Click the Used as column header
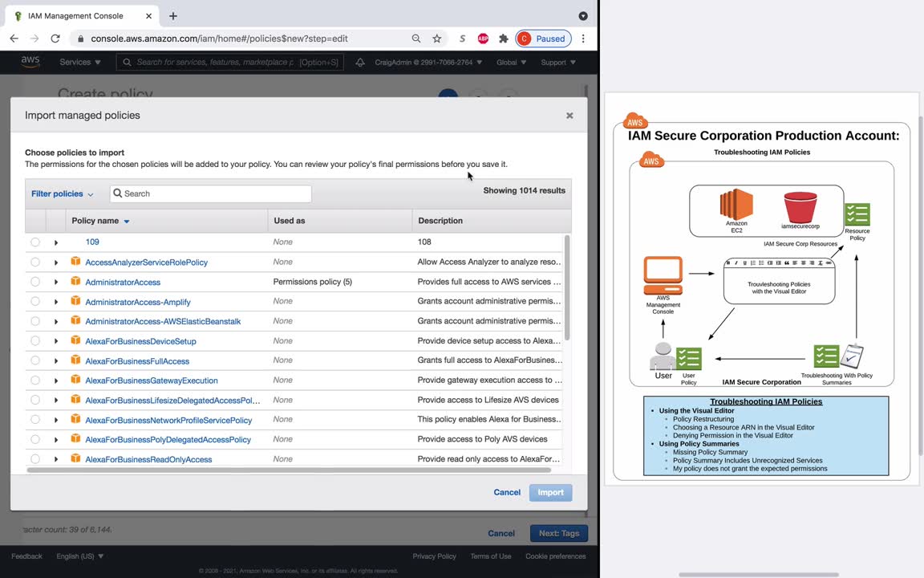The image size is (924, 578). (290, 221)
